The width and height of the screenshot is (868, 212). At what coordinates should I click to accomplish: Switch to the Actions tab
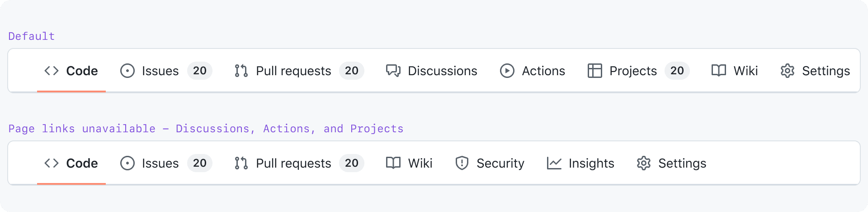[533, 71]
